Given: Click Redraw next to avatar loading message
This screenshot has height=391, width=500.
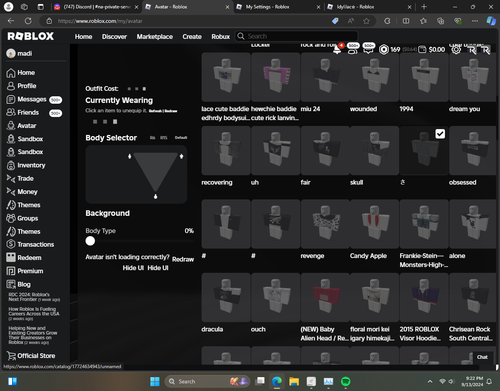Looking at the screenshot, I should (183, 259).
